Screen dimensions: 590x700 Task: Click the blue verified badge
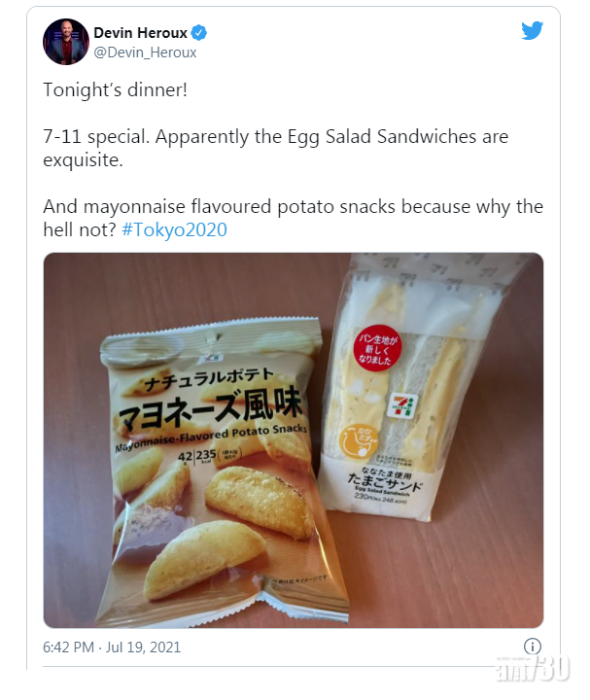(198, 33)
